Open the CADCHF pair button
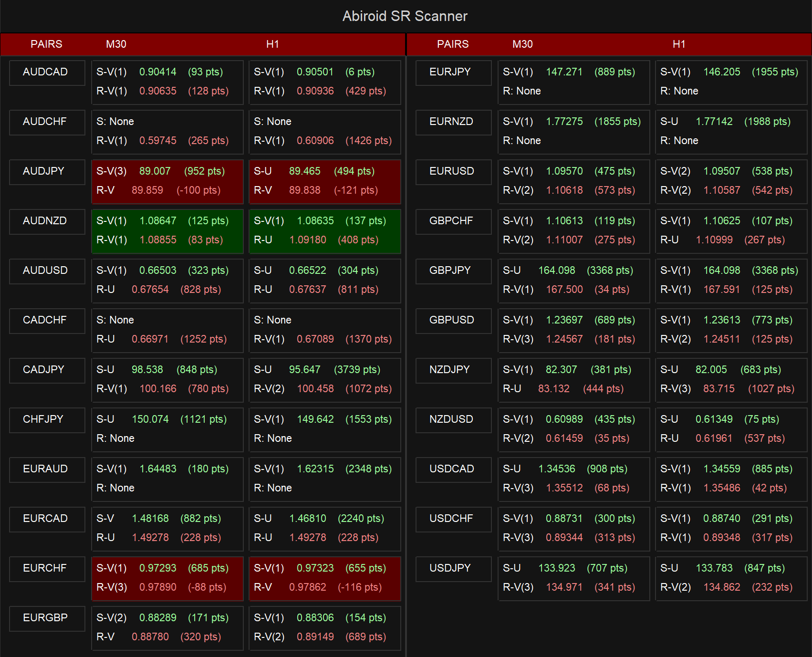The height and width of the screenshot is (657, 812). (x=47, y=321)
